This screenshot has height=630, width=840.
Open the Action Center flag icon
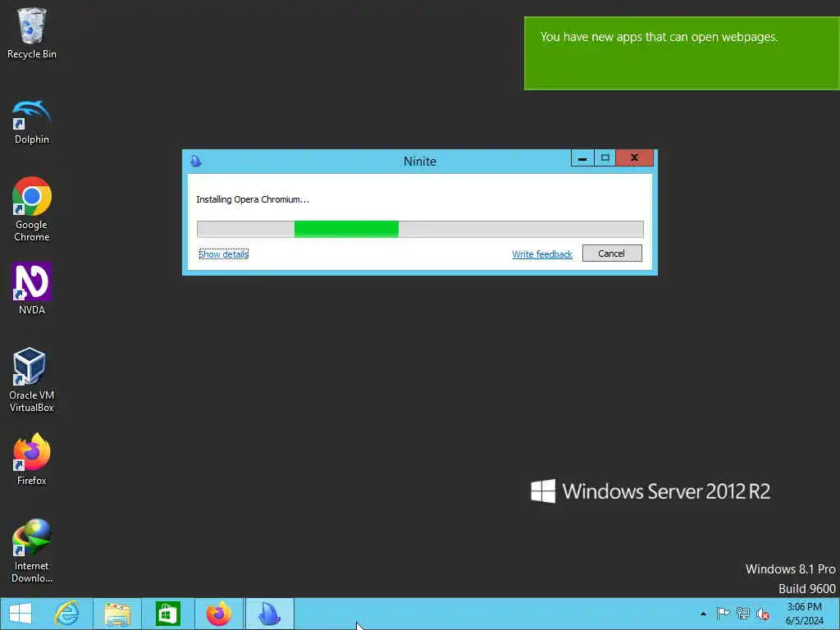[x=724, y=614]
